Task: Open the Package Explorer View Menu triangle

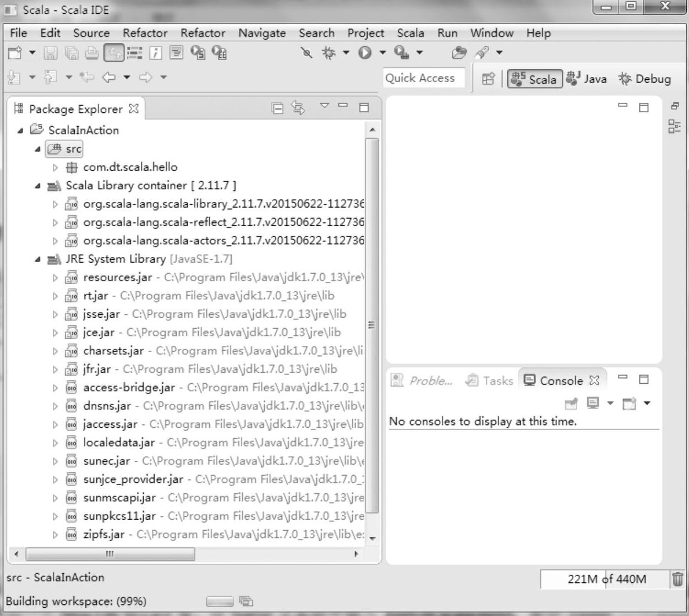Action: click(324, 105)
